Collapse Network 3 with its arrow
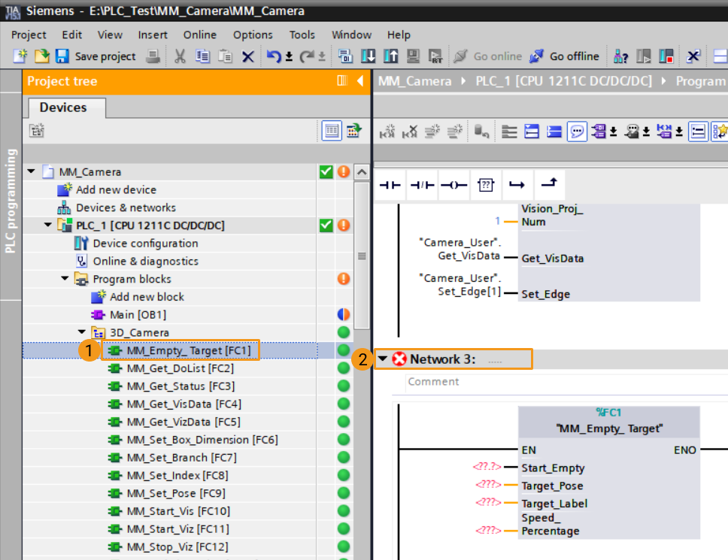This screenshot has width=728, height=560. click(383, 359)
